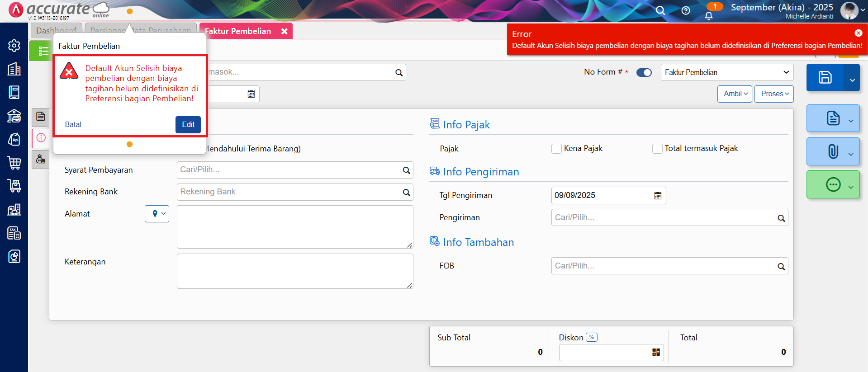Expand the Proses dropdown
The image size is (868, 372).
[x=774, y=94]
